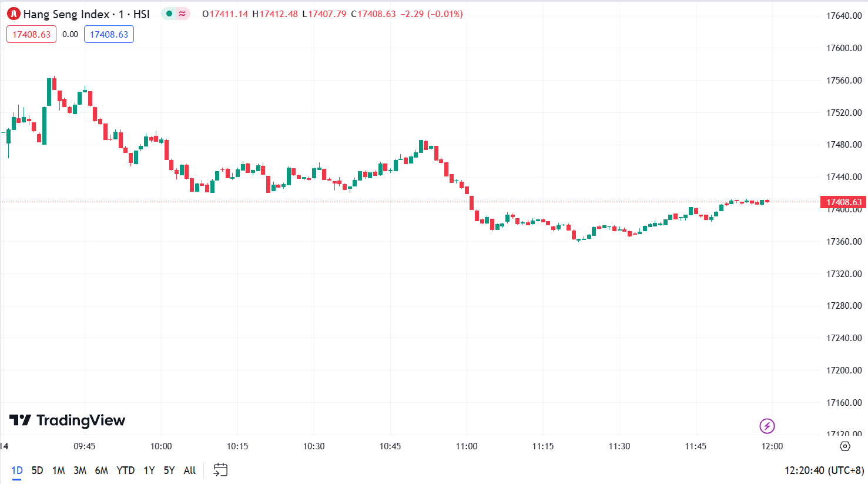Show All available data range

(x=189, y=470)
